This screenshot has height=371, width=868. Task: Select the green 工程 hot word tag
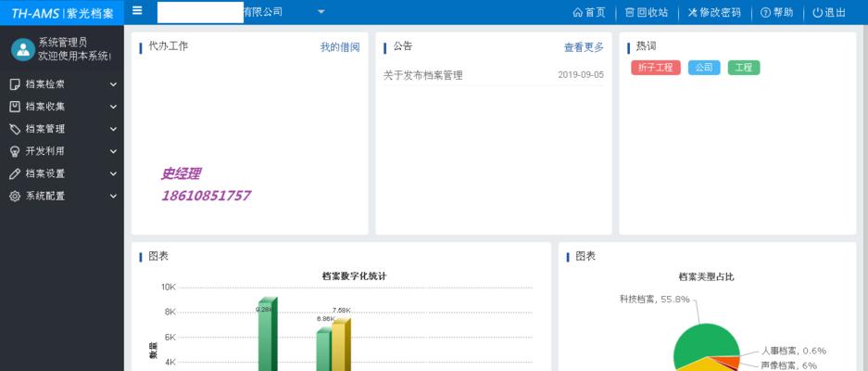tap(744, 68)
